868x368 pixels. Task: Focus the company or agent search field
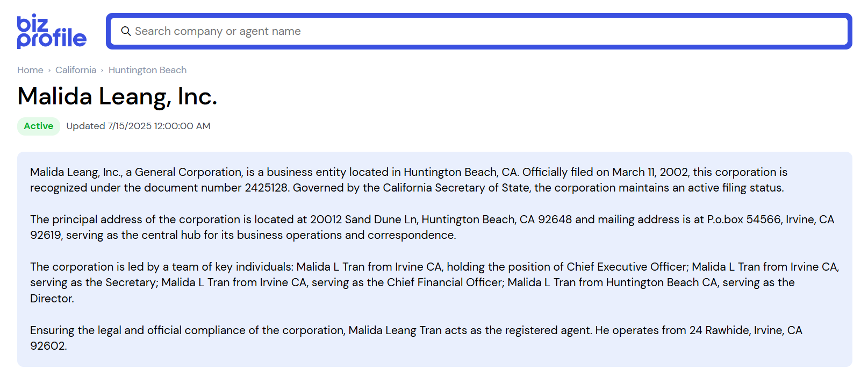484,31
